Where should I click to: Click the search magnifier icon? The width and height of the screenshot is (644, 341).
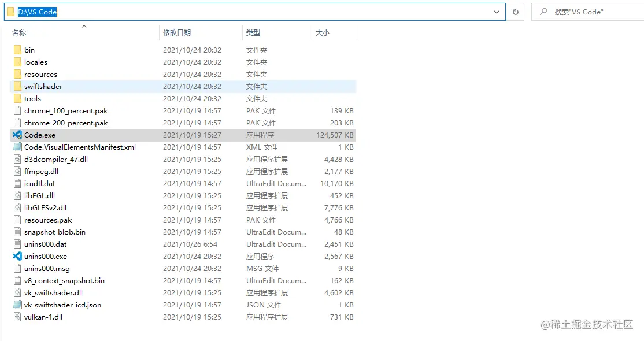[543, 12]
